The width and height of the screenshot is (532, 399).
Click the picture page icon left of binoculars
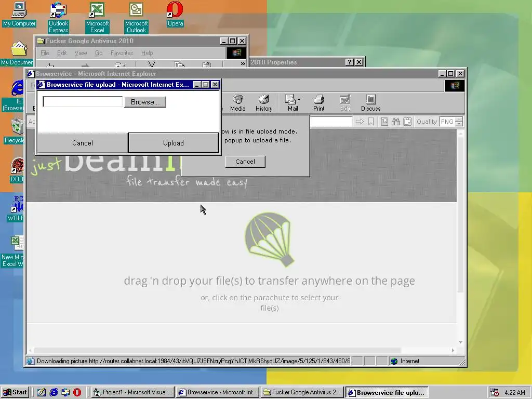coord(384,122)
